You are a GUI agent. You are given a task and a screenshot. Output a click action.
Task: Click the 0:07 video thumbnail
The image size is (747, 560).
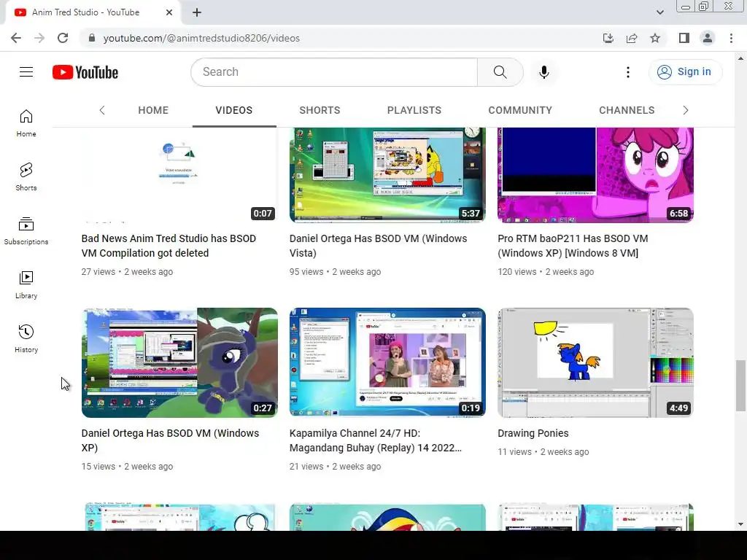pyautogui.click(x=179, y=175)
